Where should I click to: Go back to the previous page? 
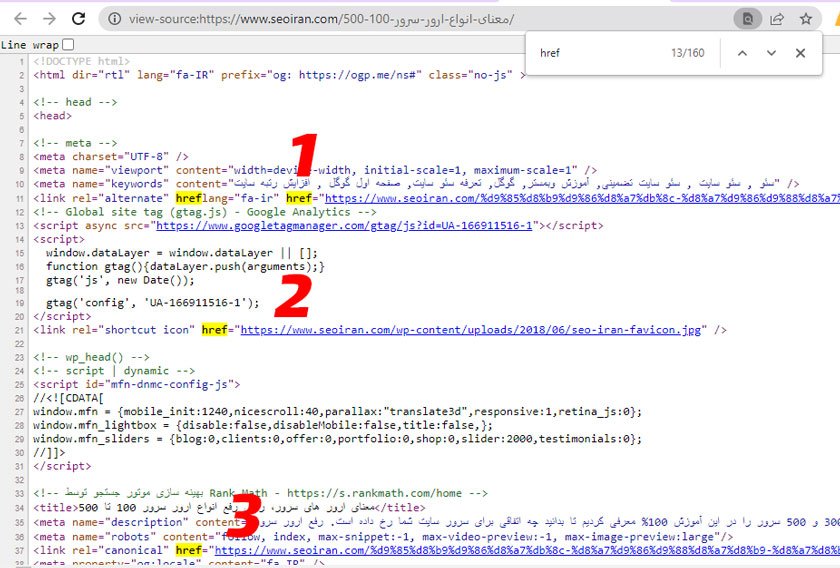[x=20, y=19]
